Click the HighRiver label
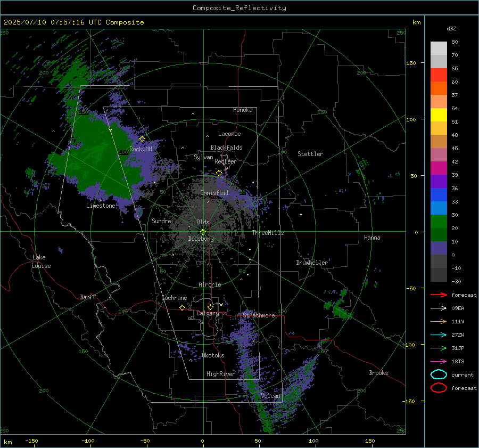Viewport: 479px width, 448px height. click(x=221, y=374)
